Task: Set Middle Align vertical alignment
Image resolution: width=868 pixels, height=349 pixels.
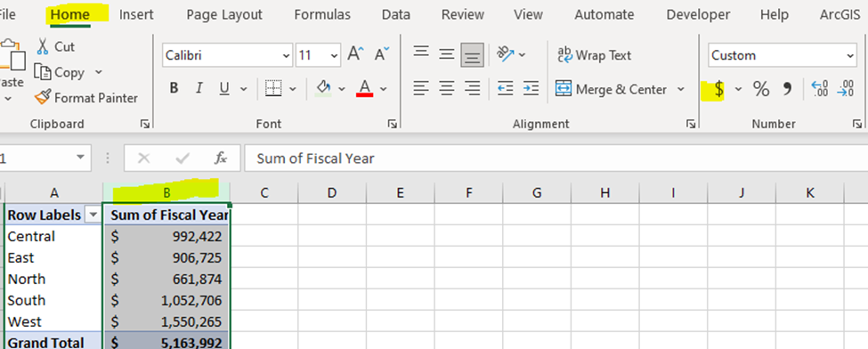Action: [x=447, y=54]
